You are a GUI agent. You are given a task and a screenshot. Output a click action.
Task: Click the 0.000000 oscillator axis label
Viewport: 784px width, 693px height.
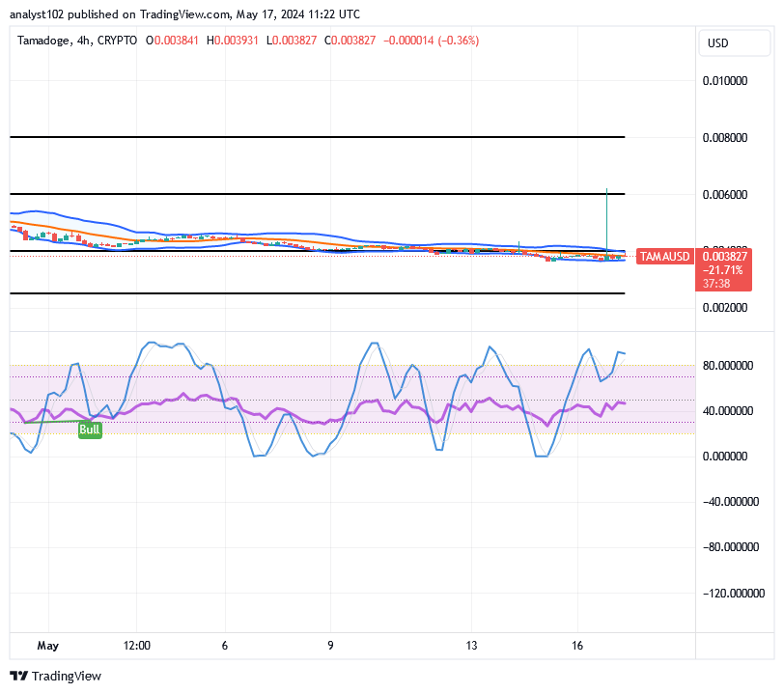click(x=725, y=457)
